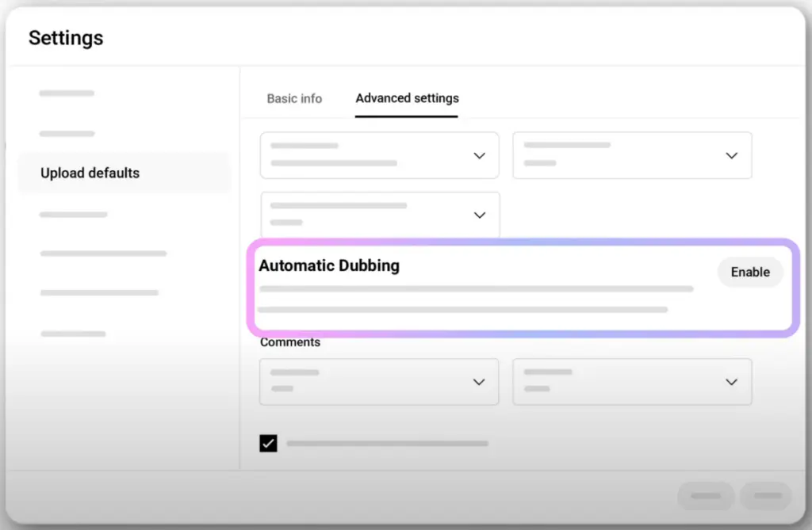This screenshot has width=812, height=530.
Task: Click rightmost button in dialog footer
Action: (x=765, y=496)
